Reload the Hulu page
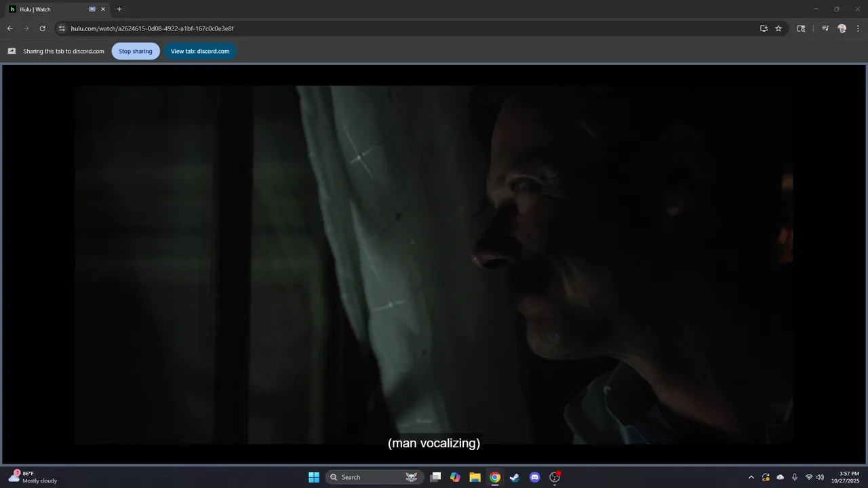 pos(42,28)
